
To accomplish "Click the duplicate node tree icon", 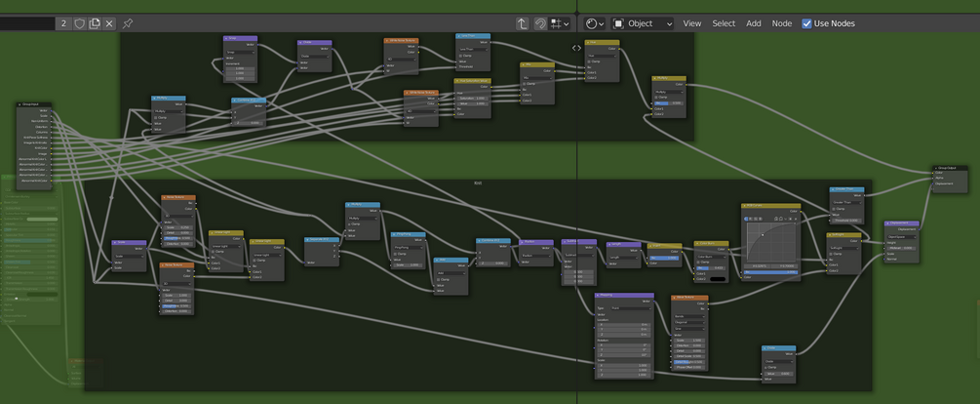I will click(x=95, y=23).
